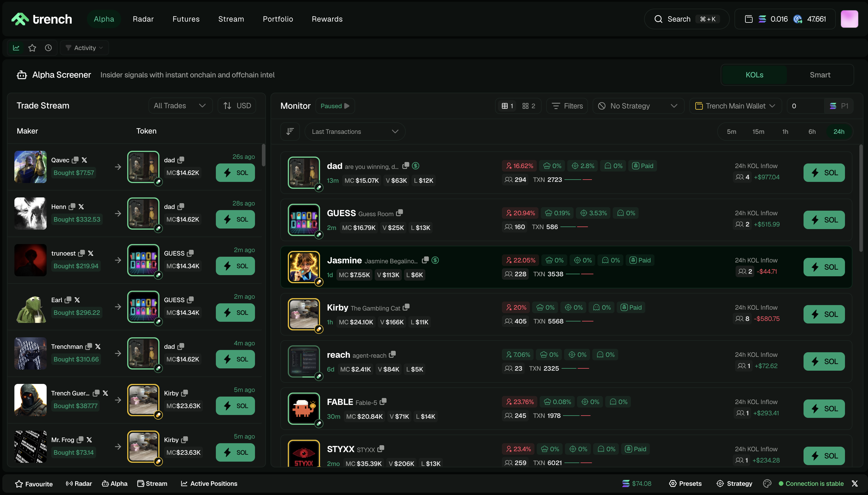Go to the Futures tab
This screenshot has width=868, height=495.
coord(186,19)
